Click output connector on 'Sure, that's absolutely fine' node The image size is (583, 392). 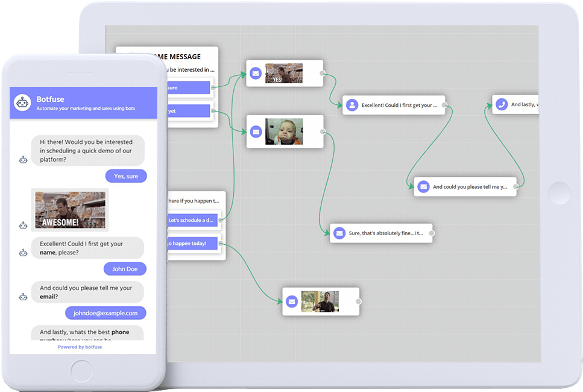[431, 233]
